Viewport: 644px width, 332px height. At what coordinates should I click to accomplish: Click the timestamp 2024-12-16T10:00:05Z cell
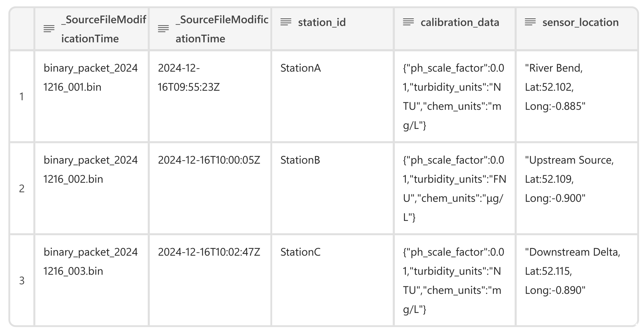pyautogui.click(x=209, y=160)
